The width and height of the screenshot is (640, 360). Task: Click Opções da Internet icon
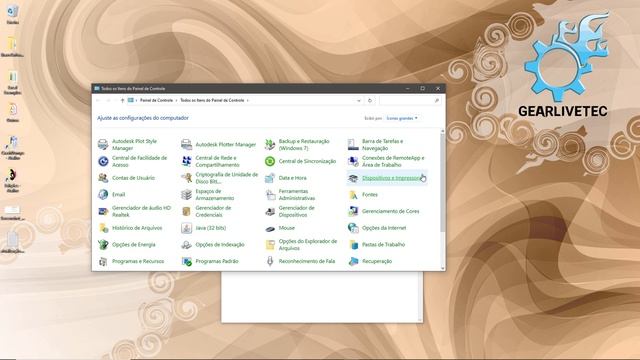(353, 228)
